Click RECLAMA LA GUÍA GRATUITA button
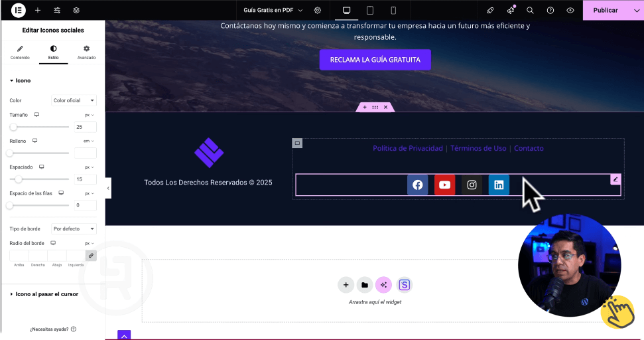Screen dimensions: 644x340 point(375,60)
